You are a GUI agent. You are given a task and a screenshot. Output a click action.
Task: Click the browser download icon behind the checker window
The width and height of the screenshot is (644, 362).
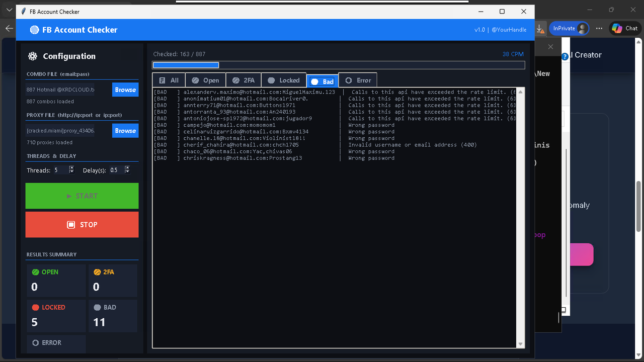[x=540, y=29]
